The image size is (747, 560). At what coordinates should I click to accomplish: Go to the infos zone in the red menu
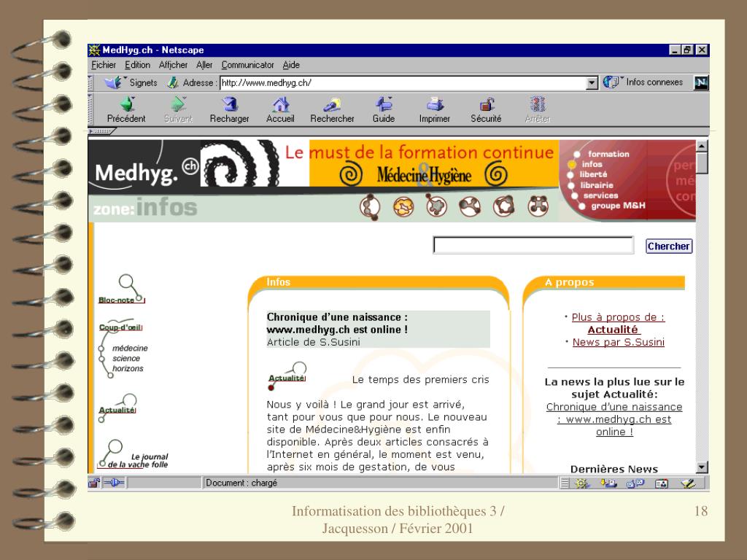pyautogui.click(x=592, y=164)
